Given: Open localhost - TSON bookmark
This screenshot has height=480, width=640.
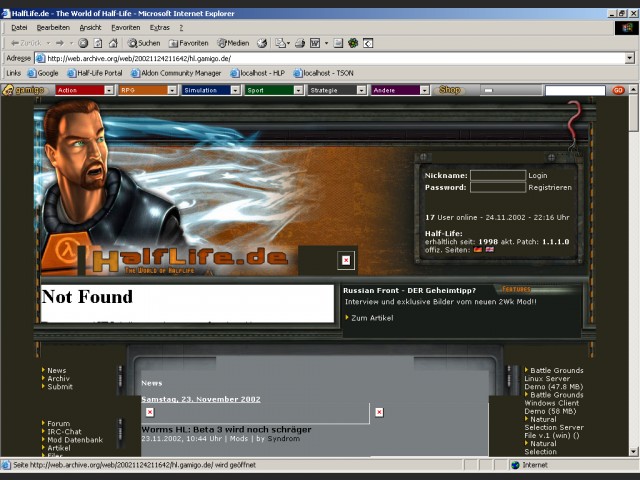Looking at the screenshot, I should [x=323, y=73].
